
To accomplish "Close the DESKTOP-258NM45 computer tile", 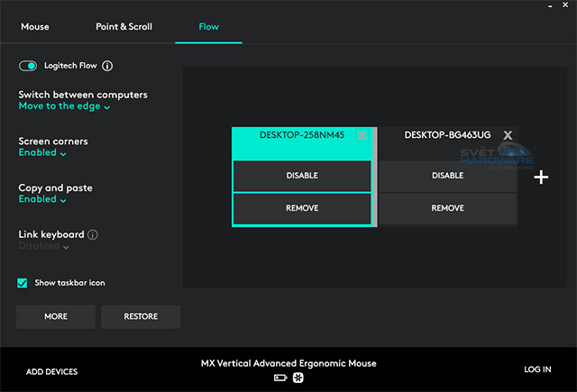I will tap(362, 135).
